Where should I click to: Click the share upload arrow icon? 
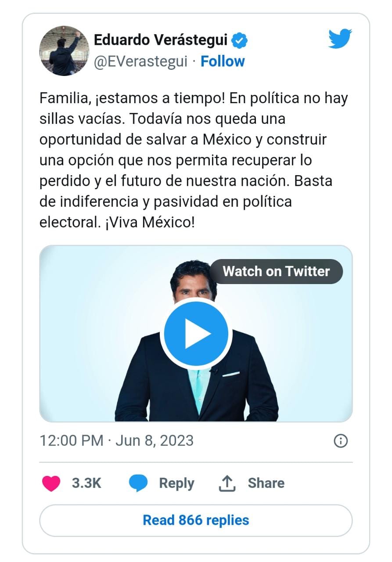(227, 483)
